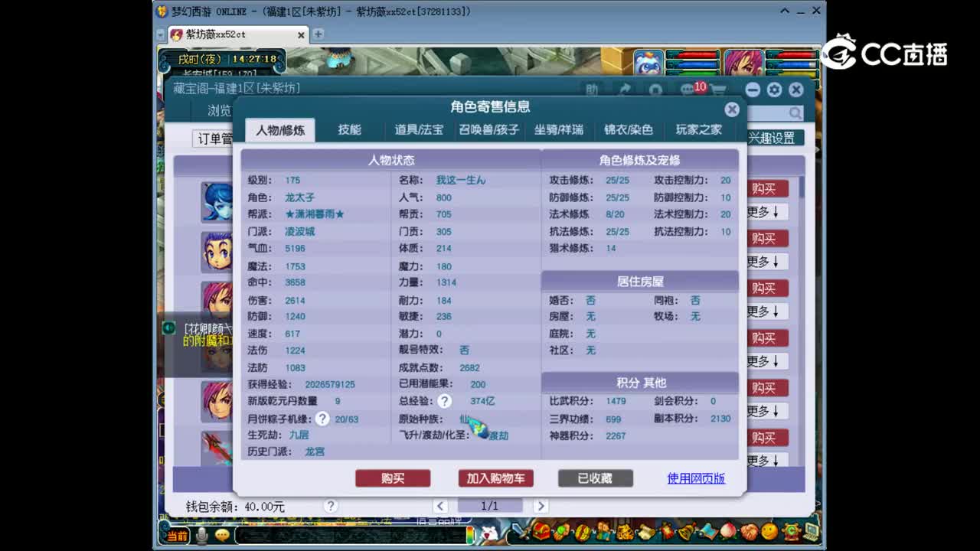Open the 使用网页版 link
The width and height of the screenshot is (980, 551).
tap(696, 478)
